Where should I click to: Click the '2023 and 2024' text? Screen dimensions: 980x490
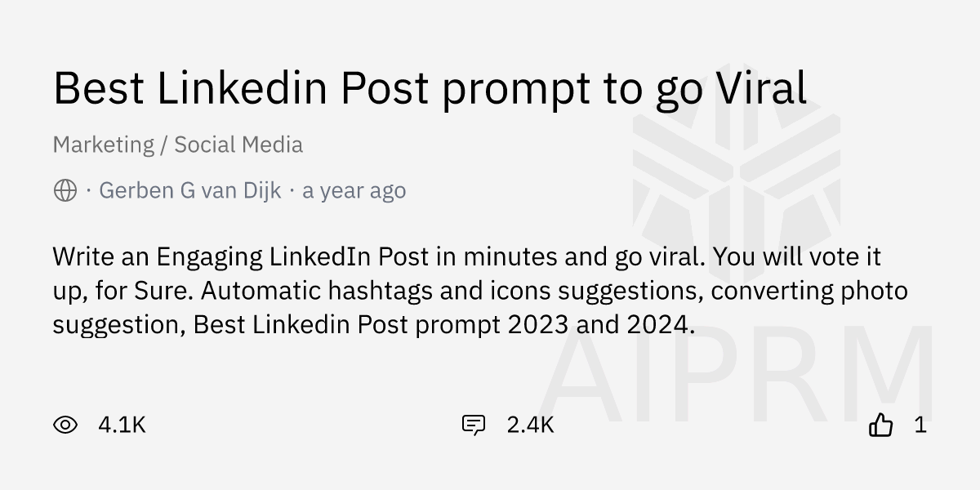[x=601, y=324]
